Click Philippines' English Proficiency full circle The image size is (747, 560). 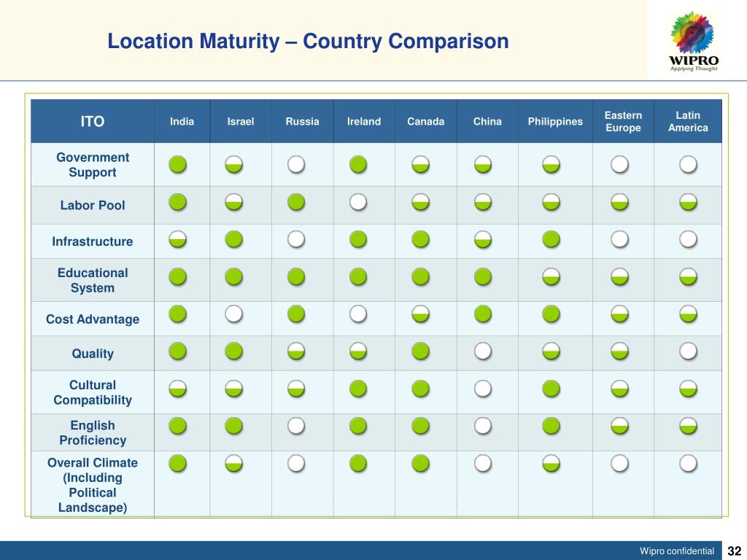(551, 426)
